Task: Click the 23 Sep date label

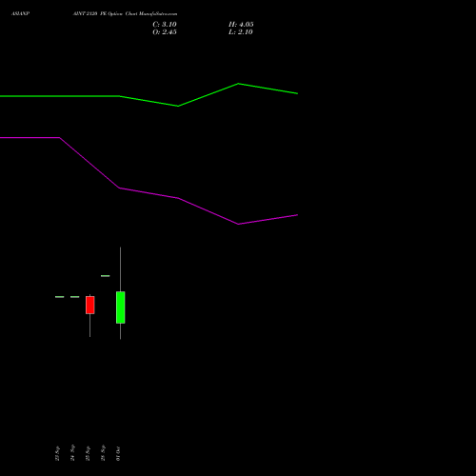Action: click(x=57, y=453)
